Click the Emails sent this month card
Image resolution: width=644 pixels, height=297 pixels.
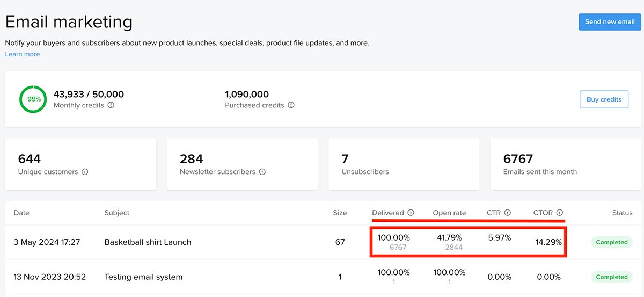coord(566,164)
